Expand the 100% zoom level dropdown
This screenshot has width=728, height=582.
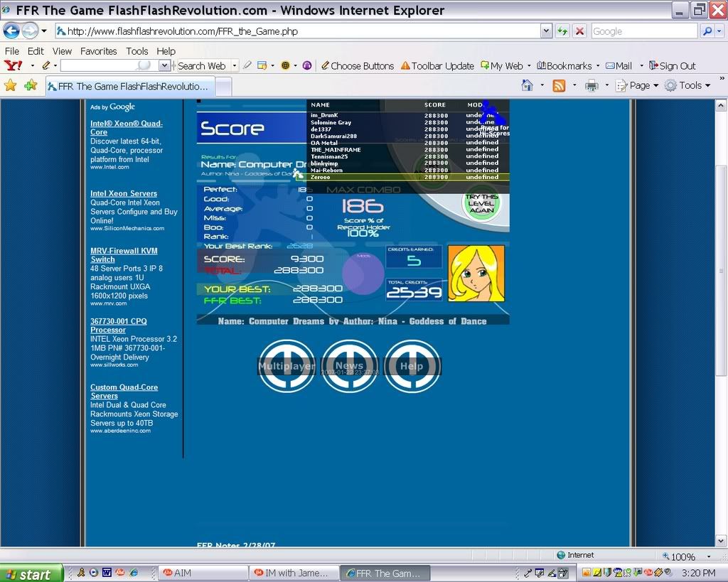pos(708,556)
